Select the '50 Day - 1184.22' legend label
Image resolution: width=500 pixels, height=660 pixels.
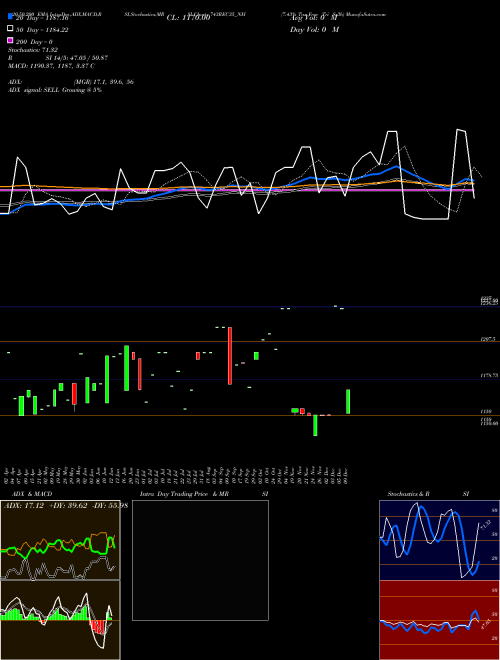[x=42, y=30]
